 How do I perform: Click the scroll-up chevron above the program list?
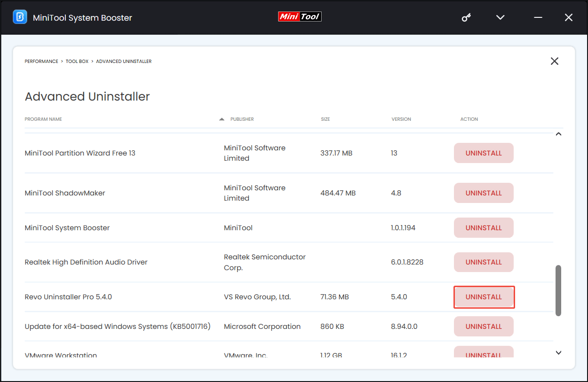pos(558,134)
